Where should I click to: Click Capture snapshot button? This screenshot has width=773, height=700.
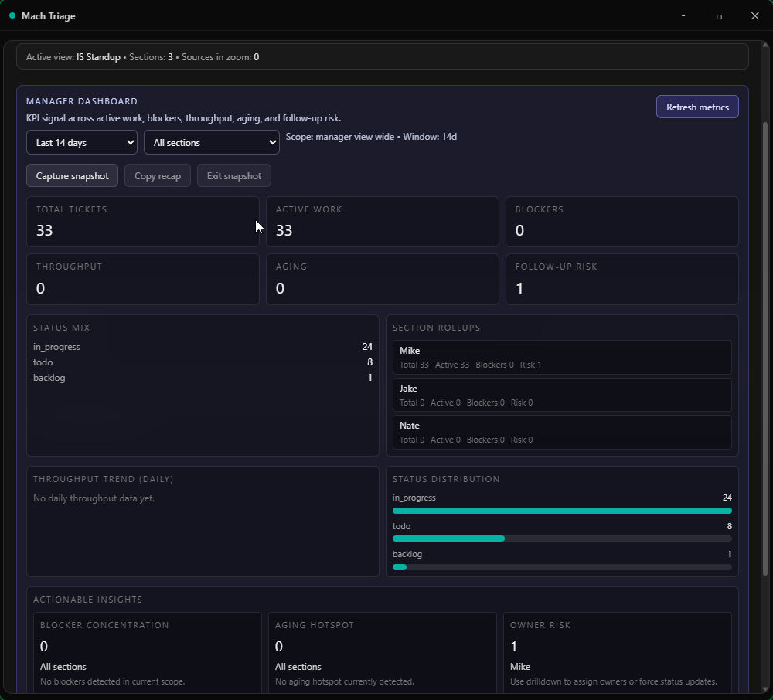72,176
